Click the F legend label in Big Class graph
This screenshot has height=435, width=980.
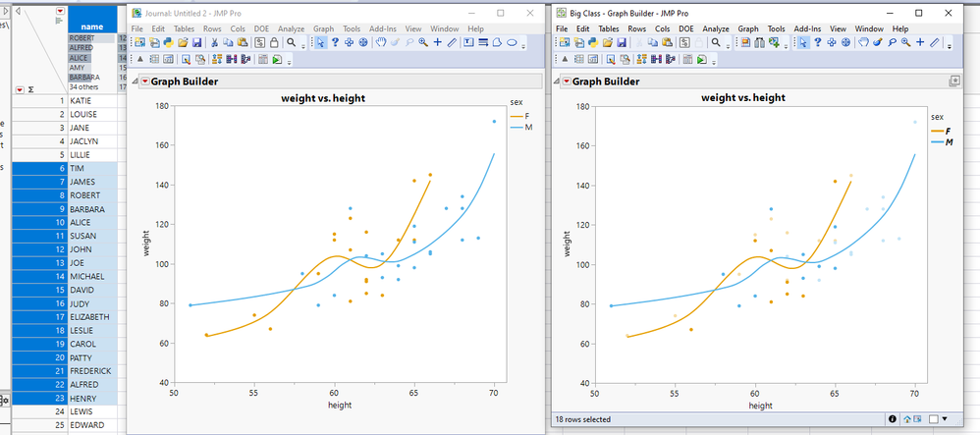[x=949, y=131]
